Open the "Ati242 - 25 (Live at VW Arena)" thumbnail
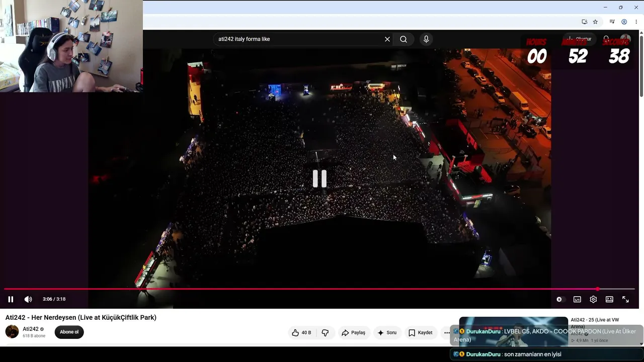644x362 pixels. 513,331
